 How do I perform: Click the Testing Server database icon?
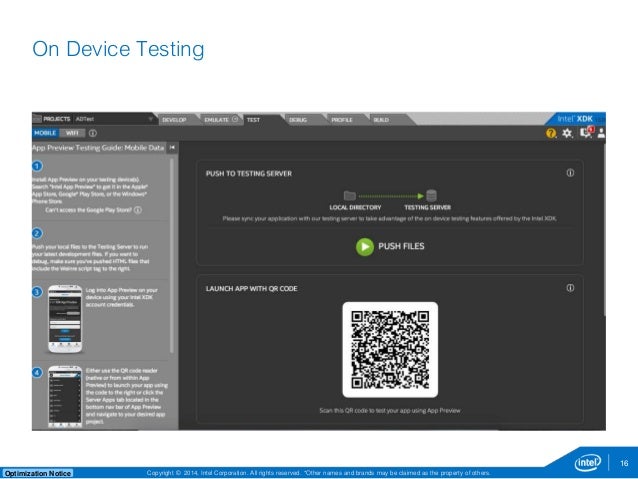pyautogui.click(x=431, y=196)
